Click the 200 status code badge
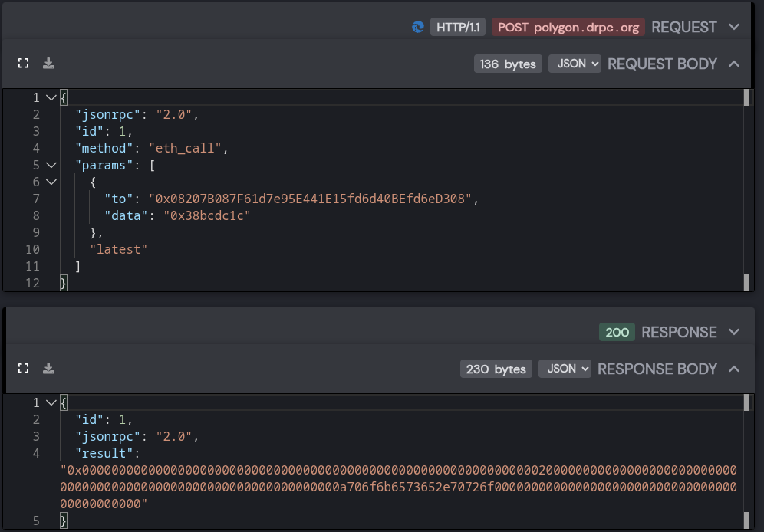764x532 pixels. (x=617, y=333)
